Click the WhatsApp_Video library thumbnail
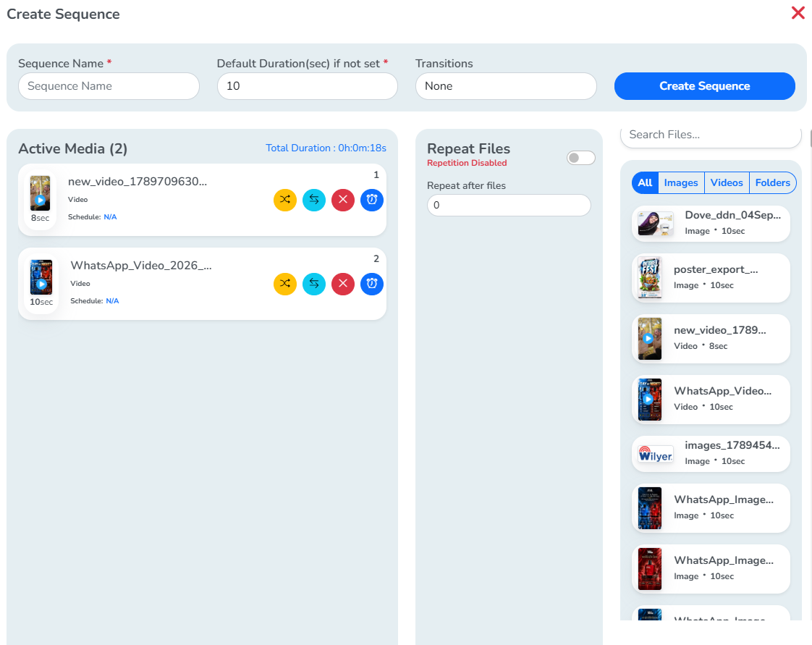Viewport: 812px width, 645px height. coord(650,400)
